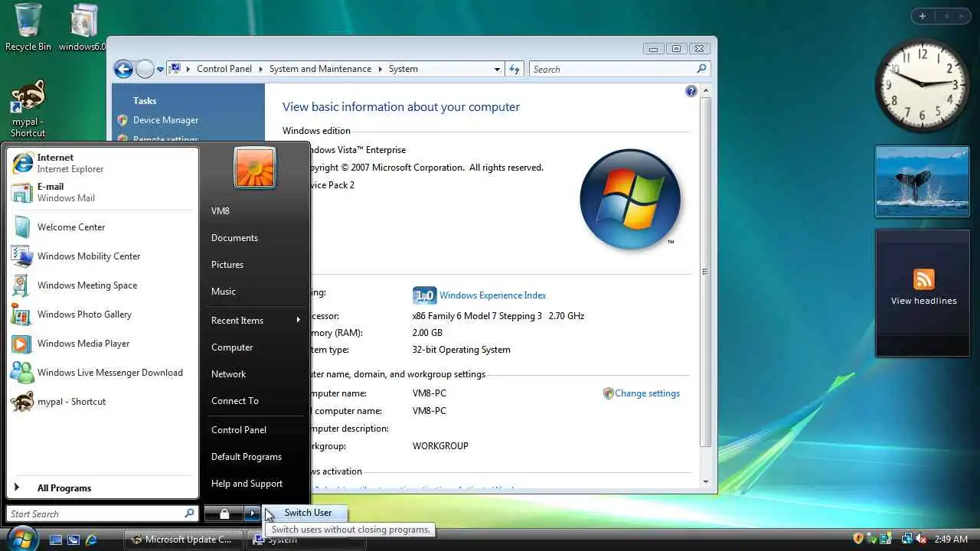Viewport: 980px width, 551px height.
Task: Click scroll down arrow in System window
Action: [x=705, y=482]
